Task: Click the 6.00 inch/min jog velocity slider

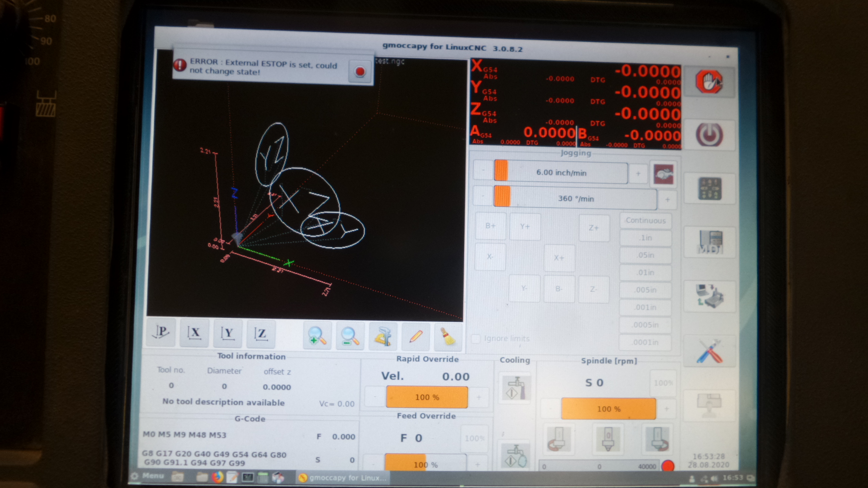Action: pos(561,172)
